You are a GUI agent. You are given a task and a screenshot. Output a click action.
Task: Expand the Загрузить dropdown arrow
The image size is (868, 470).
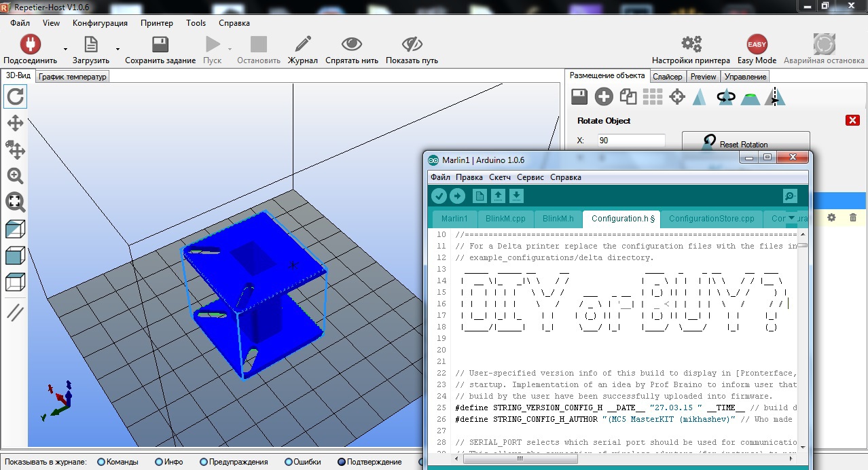pos(117,50)
